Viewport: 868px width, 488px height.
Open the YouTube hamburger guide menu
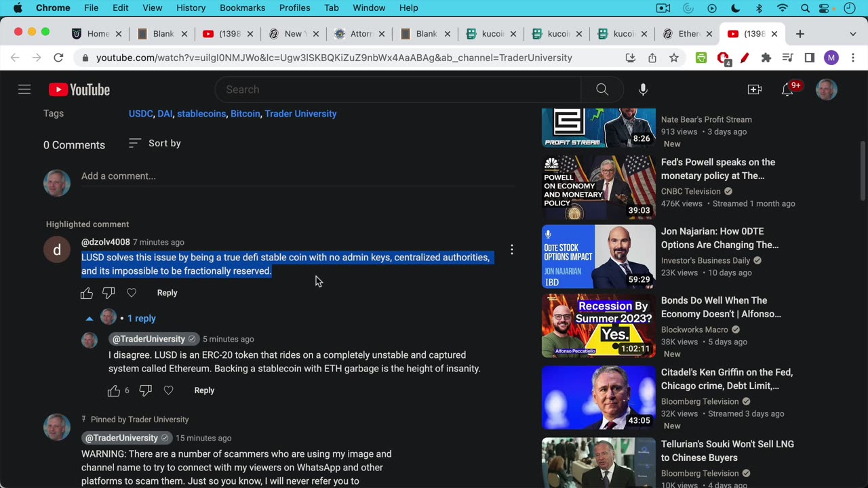[x=24, y=89]
